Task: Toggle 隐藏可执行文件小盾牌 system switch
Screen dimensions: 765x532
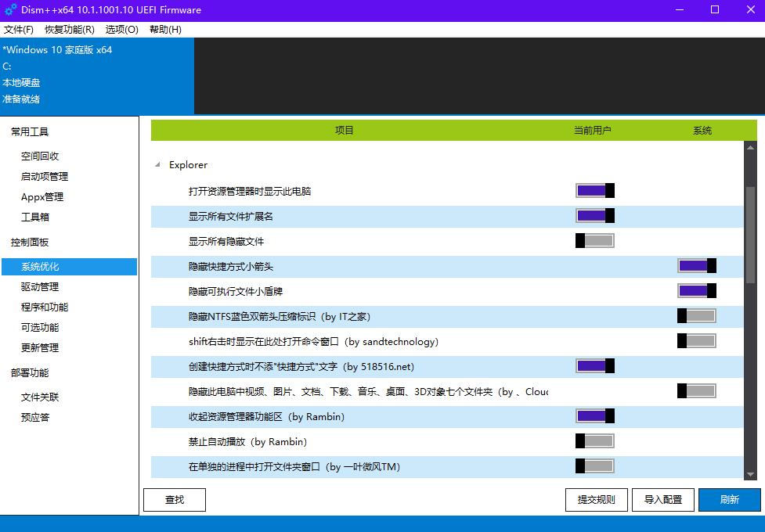Action: (697, 290)
